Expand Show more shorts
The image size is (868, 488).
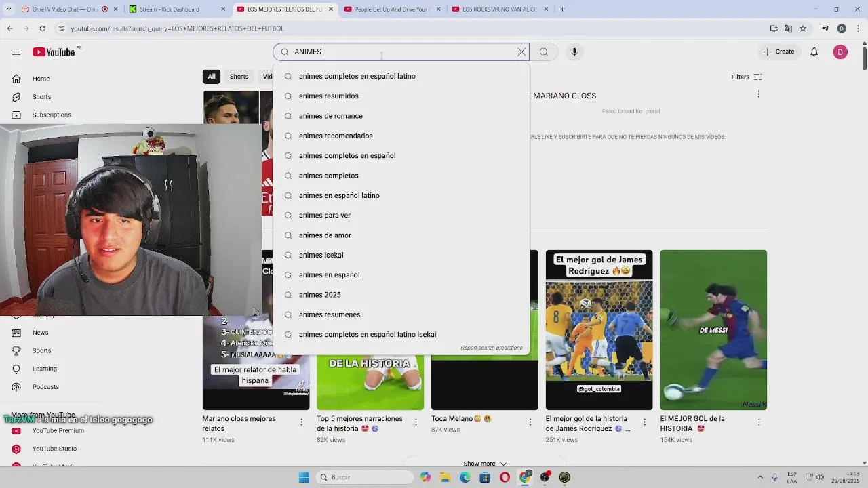(x=485, y=464)
